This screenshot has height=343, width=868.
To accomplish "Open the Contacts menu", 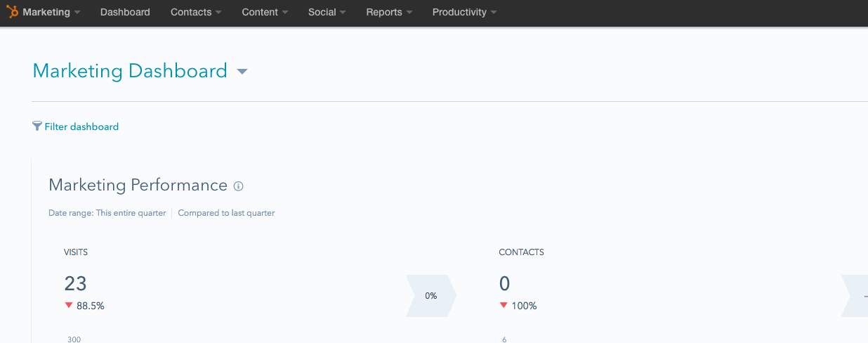I will [196, 12].
